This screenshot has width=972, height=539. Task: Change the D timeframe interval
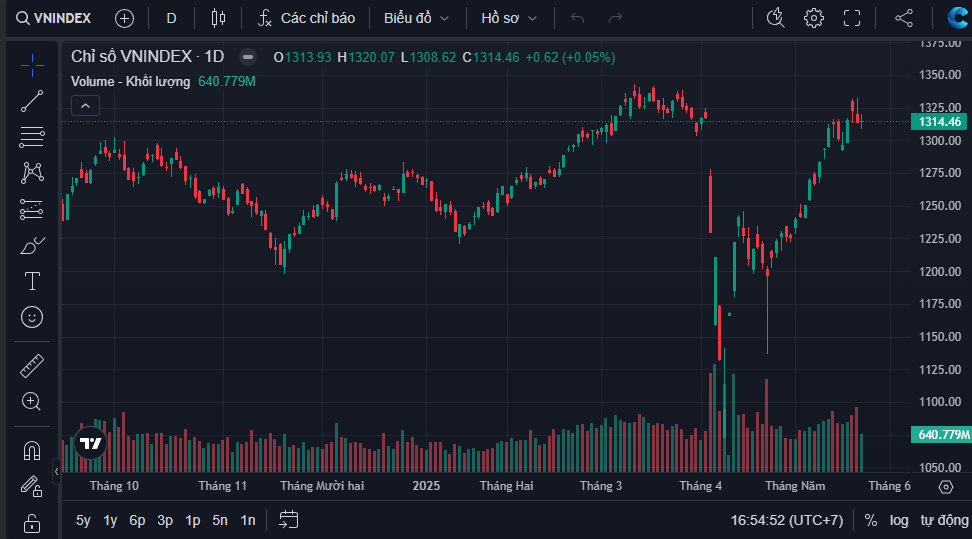pyautogui.click(x=172, y=19)
